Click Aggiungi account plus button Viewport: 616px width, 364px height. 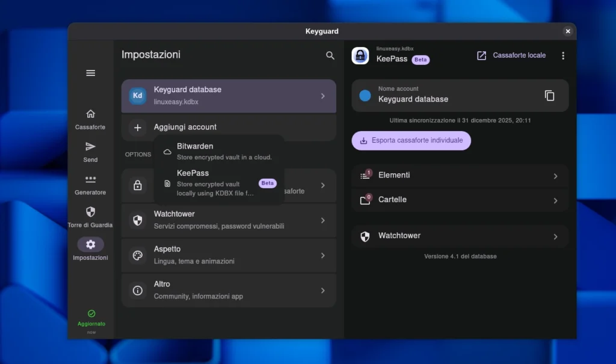(138, 128)
